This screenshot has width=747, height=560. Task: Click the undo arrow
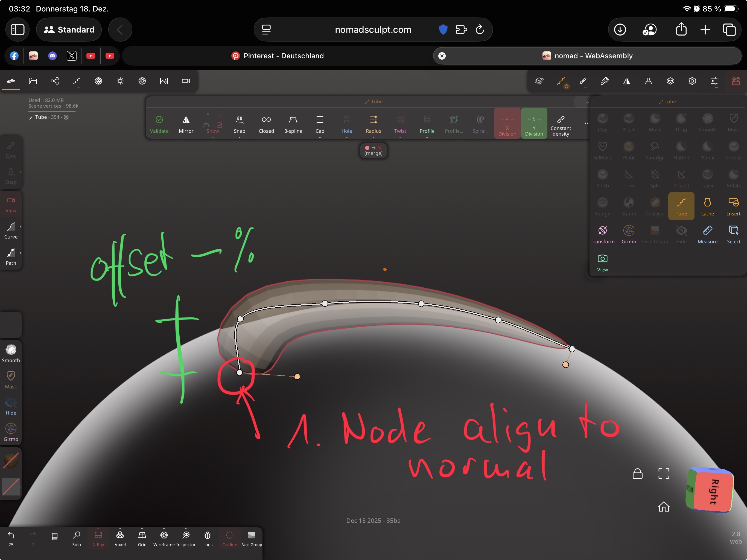pos(11,535)
